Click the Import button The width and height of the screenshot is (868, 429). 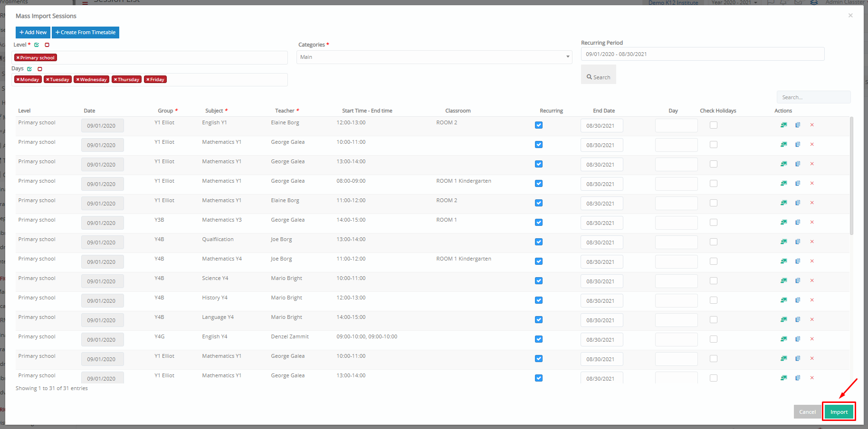point(839,412)
